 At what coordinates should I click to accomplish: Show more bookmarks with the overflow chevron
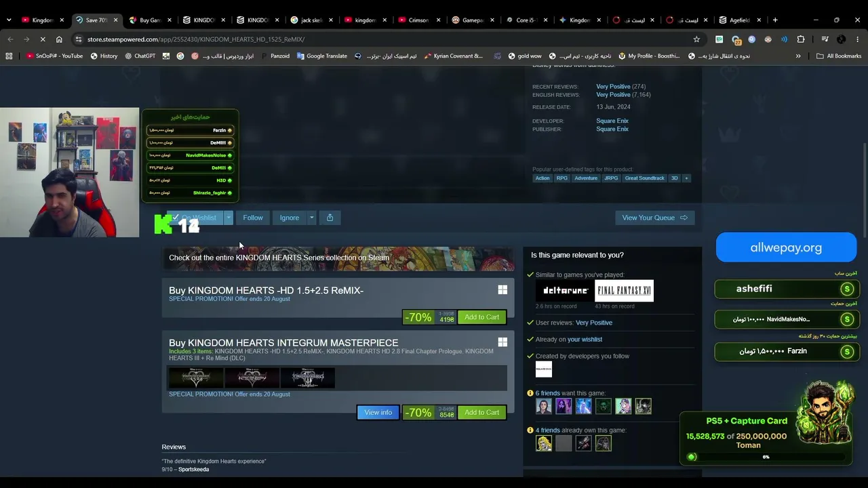click(798, 56)
